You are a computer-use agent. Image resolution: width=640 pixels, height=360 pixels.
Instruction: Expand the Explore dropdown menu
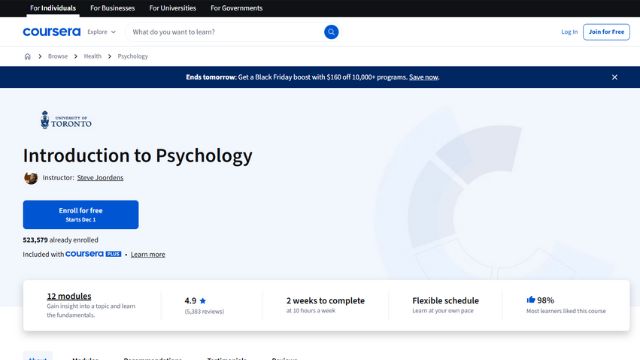point(101,32)
